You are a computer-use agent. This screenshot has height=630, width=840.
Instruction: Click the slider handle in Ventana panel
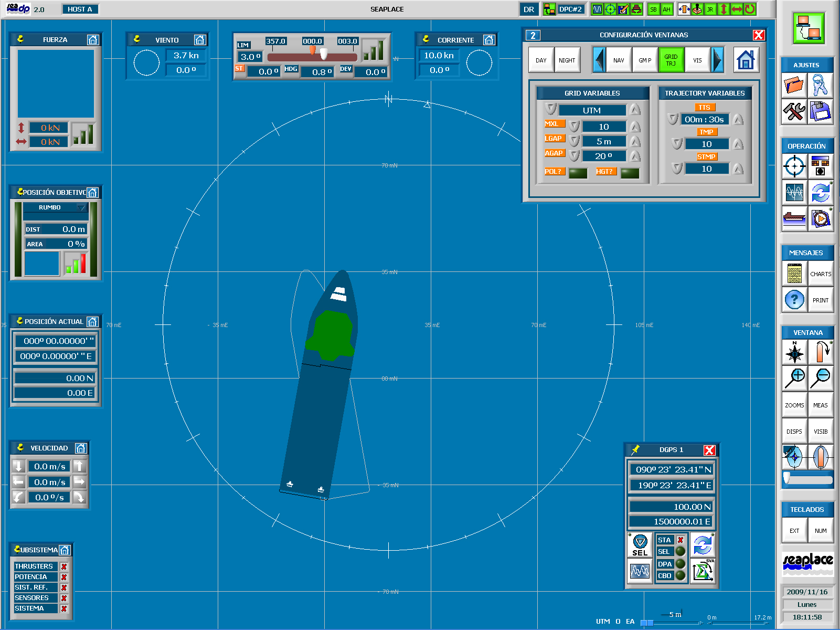786,478
